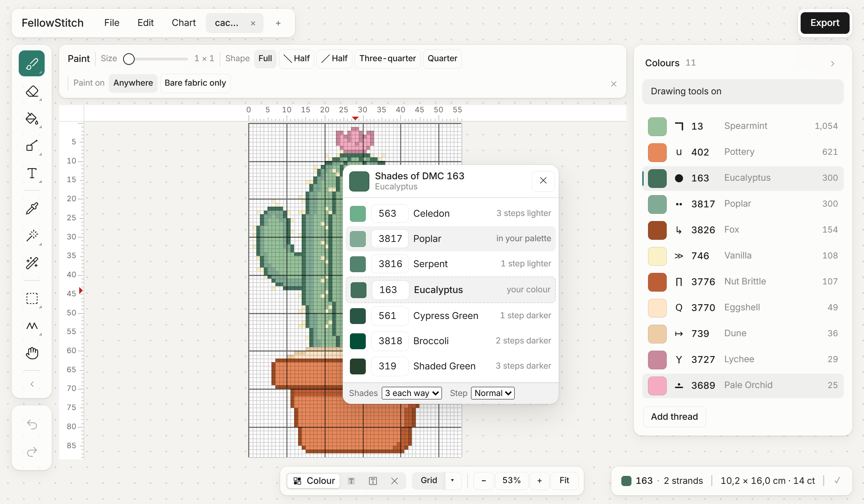This screenshot has width=864, height=504.
Task: Select the 402 Pottery palette row
Action: [743, 152]
